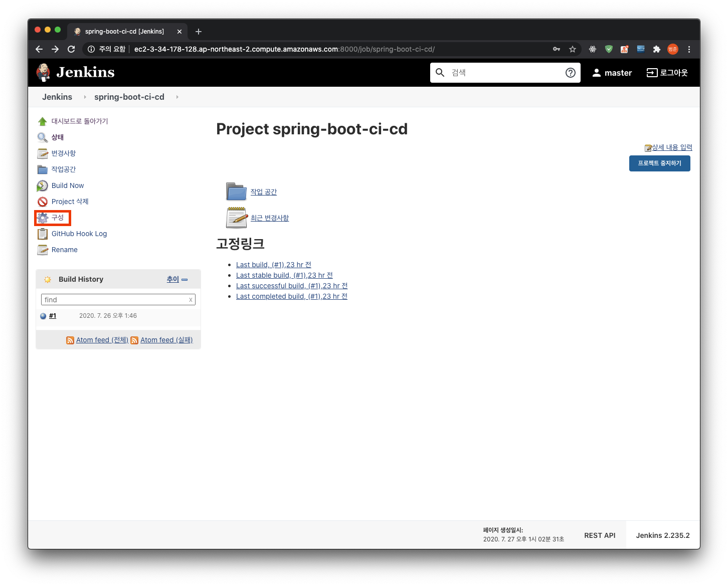The width and height of the screenshot is (728, 586).
Task: Click the browser back arrow
Action: tap(39, 49)
